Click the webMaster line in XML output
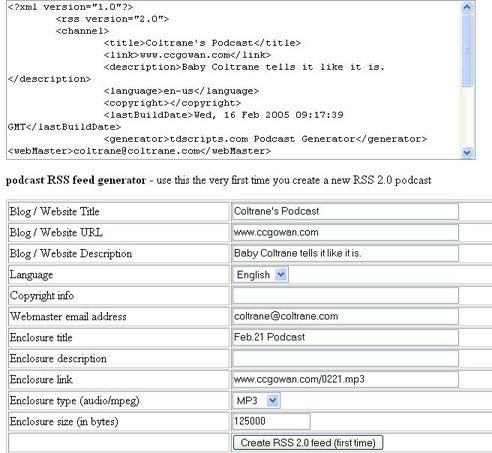Viewport: 492px width, 453px height. 139,151
